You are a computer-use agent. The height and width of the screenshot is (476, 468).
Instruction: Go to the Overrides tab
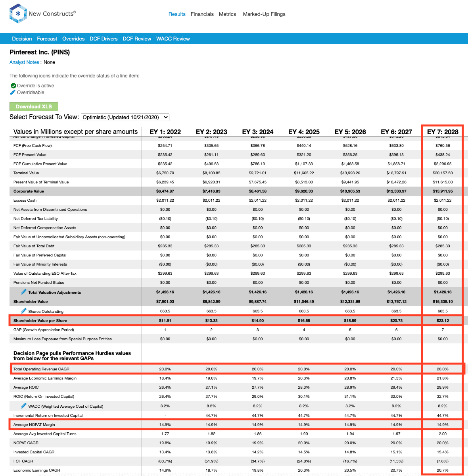pyautogui.click(x=73, y=39)
